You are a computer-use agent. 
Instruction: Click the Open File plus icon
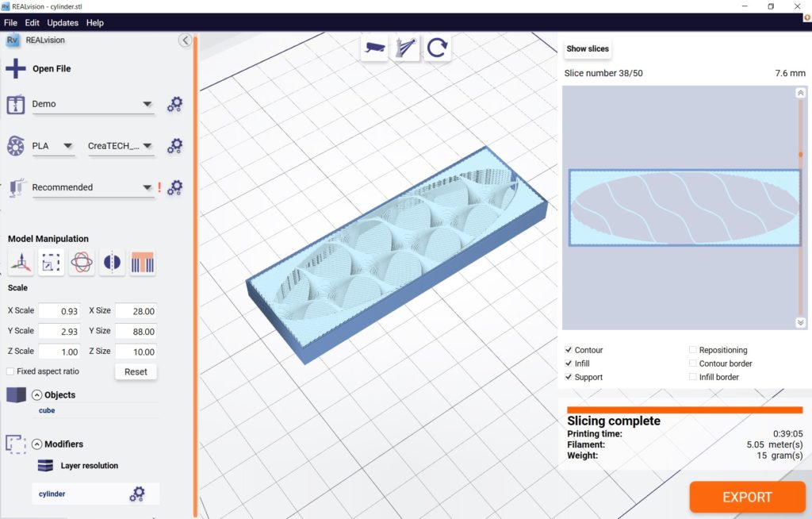point(16,68)
